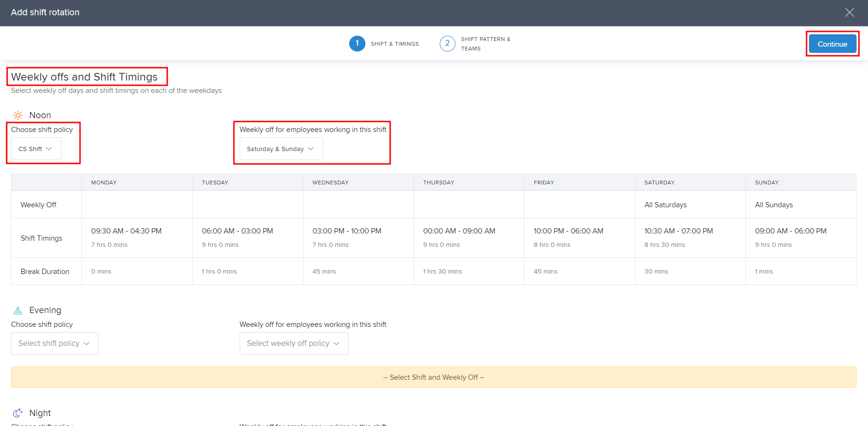Switch to Shift & Timings step

[394, 44]
